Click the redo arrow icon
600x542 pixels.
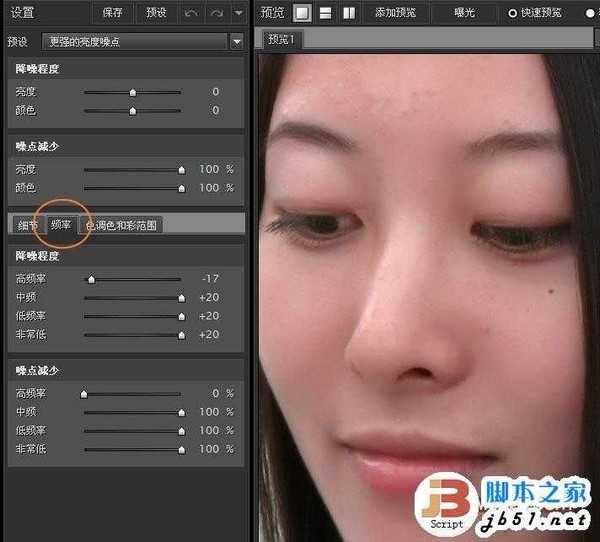[216, 13]
